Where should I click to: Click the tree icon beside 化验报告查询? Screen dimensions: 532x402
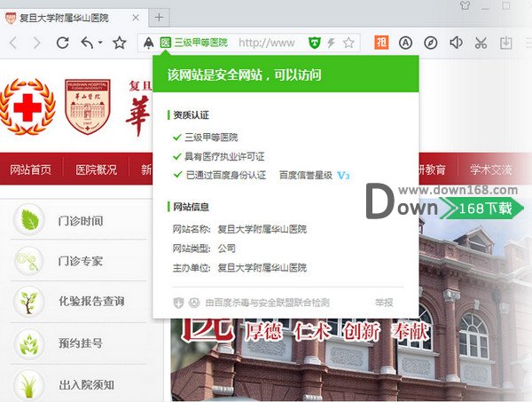click(29, 302)
